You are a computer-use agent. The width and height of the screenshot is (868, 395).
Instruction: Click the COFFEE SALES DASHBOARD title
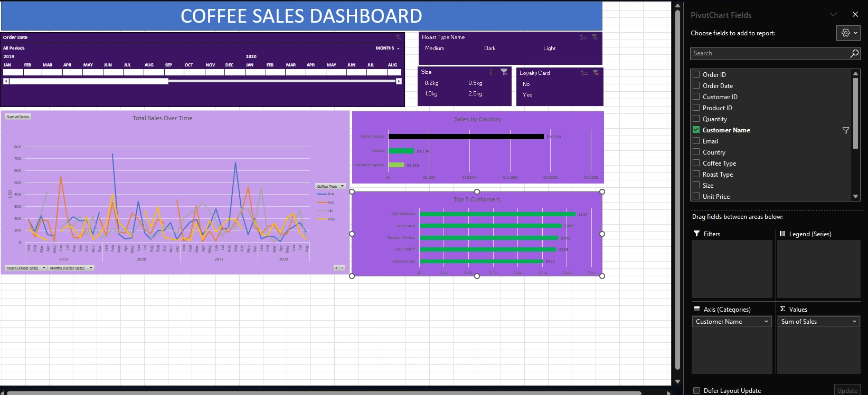[301, 16]
